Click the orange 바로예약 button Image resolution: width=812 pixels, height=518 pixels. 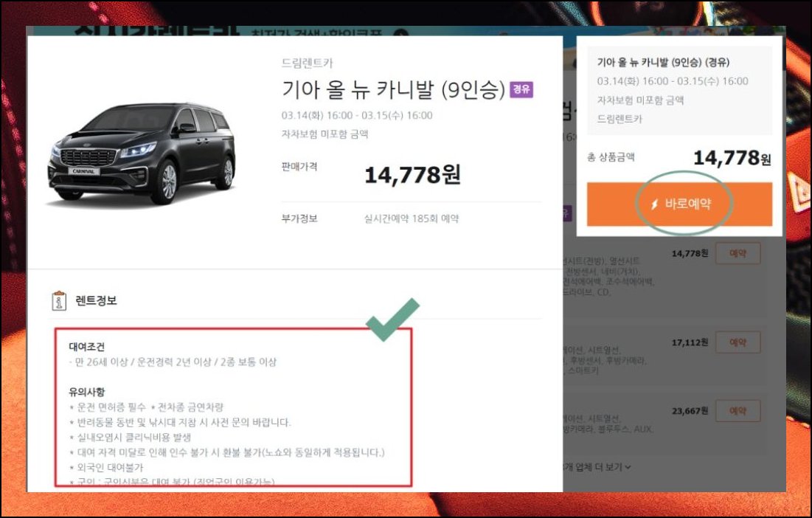coord(679,204)
